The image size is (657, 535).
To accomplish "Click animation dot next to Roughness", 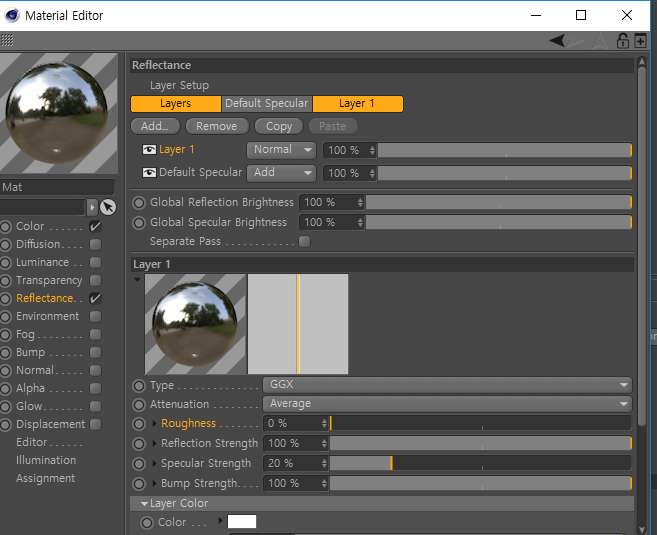I will pyautogui.click(x=139, y=424).
